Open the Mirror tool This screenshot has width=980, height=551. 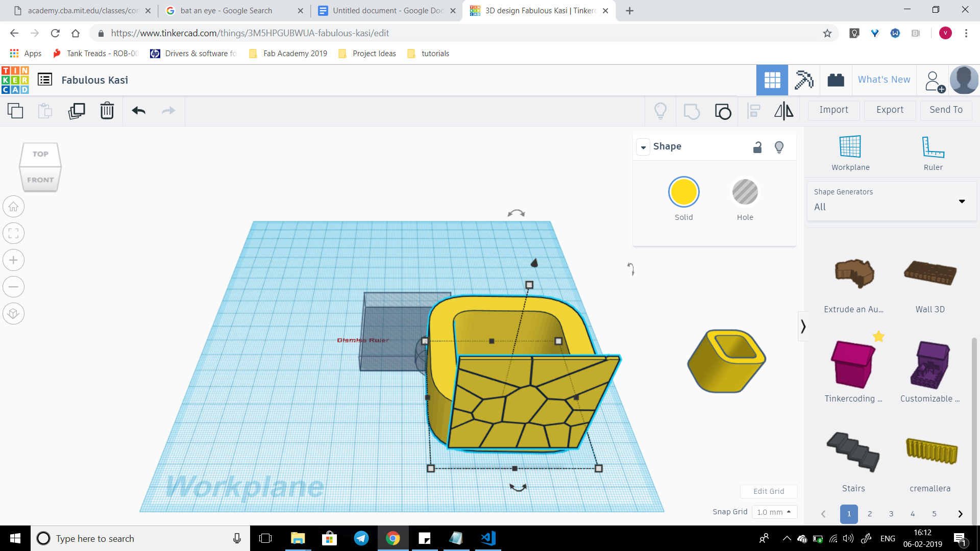(x=783, y=111)
